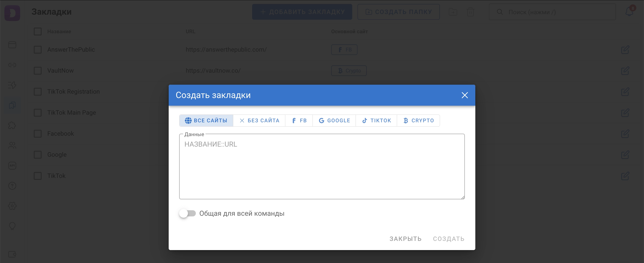This screenshot has height=263, width=644.
Task: Click edit icon for TikTok Main Page row
Action: [x=625, y=113]
